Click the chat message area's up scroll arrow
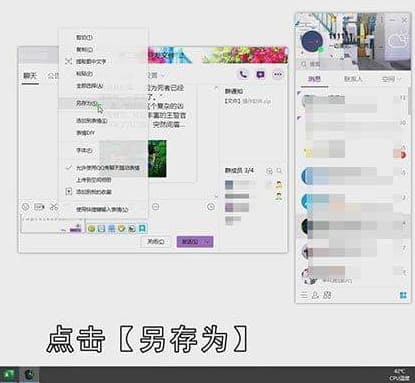 click(x=216, y=88)
